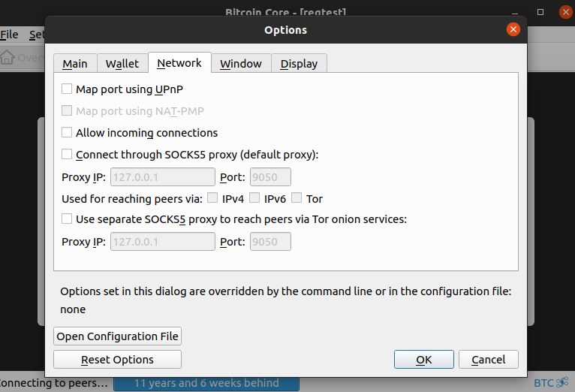The image size is (575, 392).
Task: Go to the Display tab
Action: (x=299, y=64)
